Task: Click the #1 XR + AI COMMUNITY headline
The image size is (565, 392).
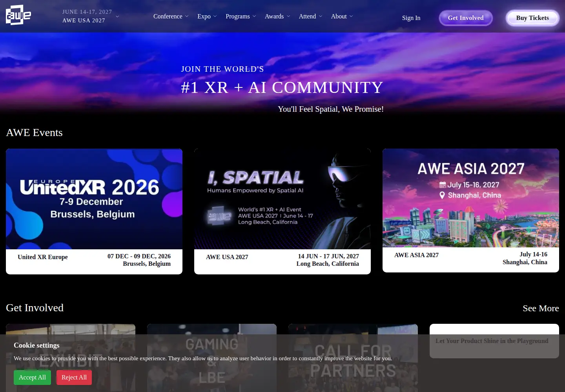Action: (282, 87)
